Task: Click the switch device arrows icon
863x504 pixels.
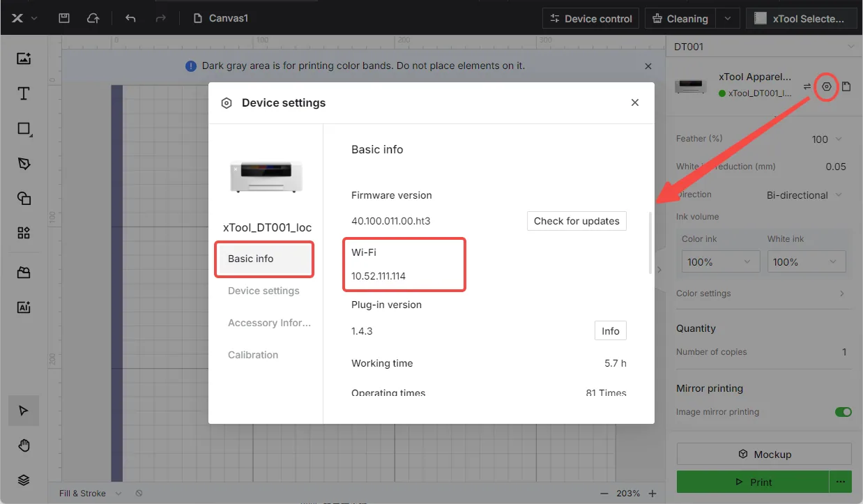Action: point(807,86)
